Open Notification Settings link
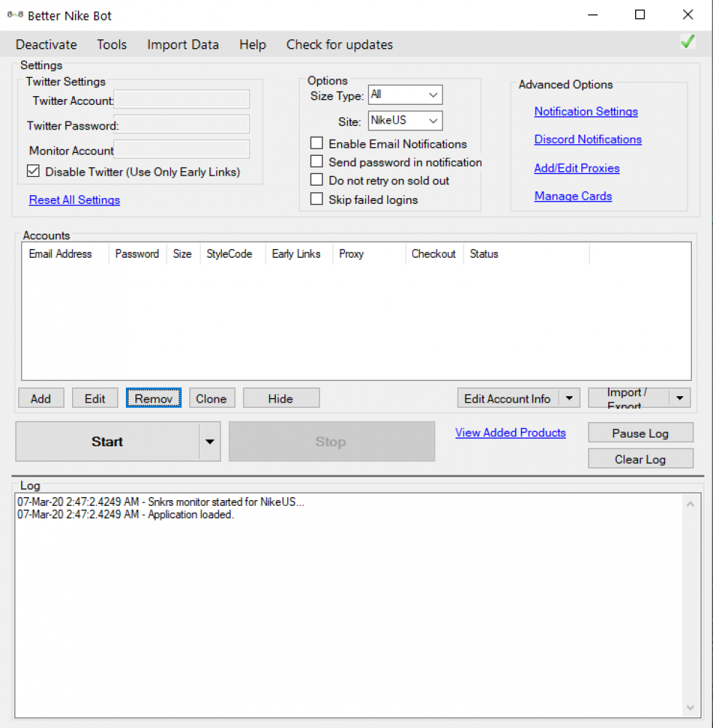The height and width of the screenshot is (728, 713). click(x=586, y=111)
